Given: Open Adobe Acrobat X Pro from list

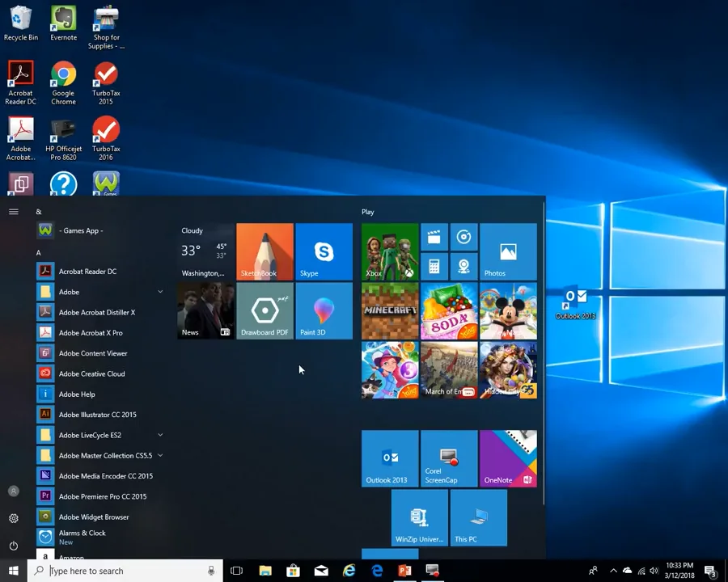Looking at the screenshot, I should click(x=101, y=333).
